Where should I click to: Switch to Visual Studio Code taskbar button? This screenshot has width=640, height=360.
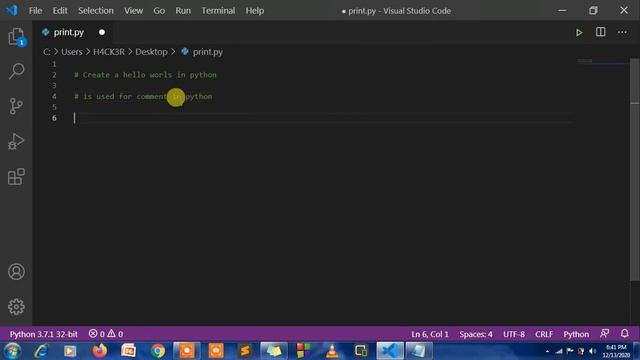click(390, 351)
